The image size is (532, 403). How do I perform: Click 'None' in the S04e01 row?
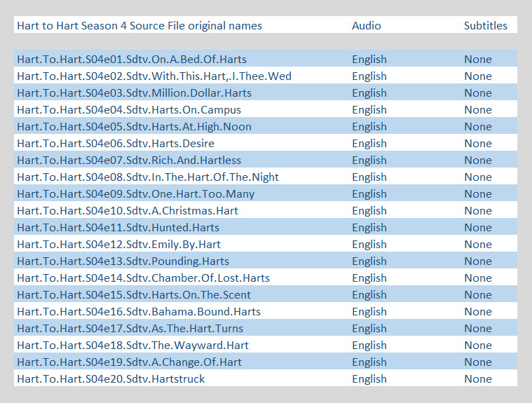click(478, 60)
